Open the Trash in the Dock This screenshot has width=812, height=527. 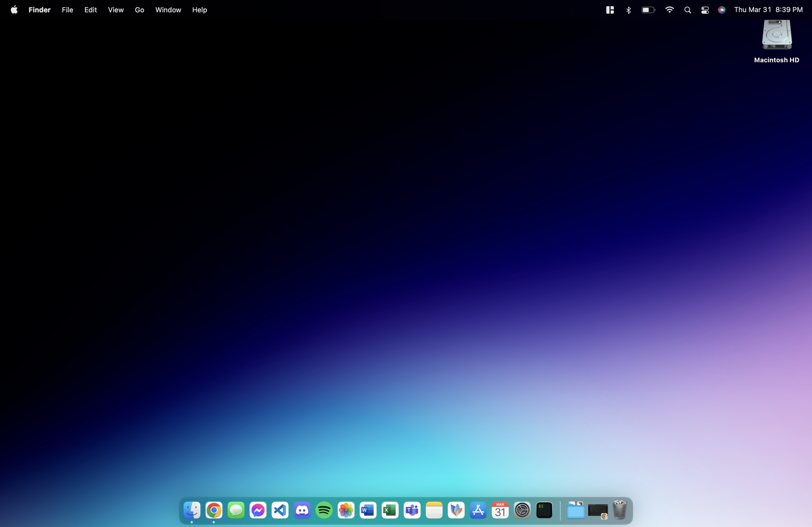coord(620,510)
